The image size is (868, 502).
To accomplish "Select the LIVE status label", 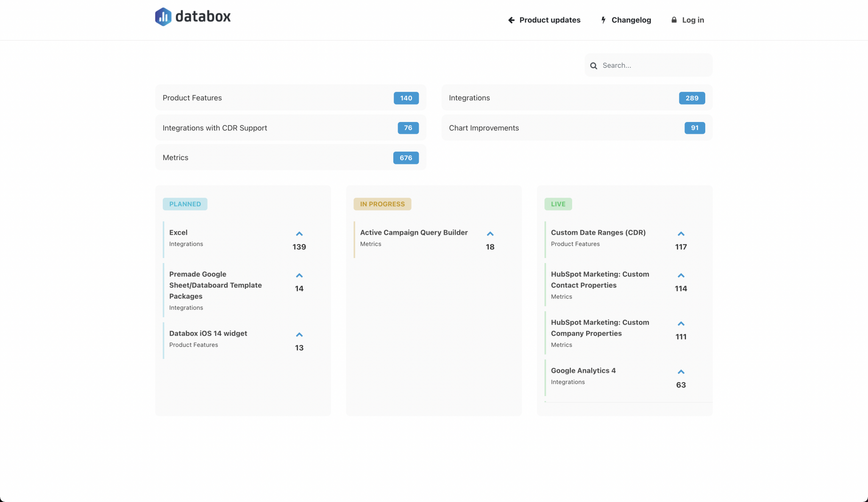I will [x=558, y=204].
